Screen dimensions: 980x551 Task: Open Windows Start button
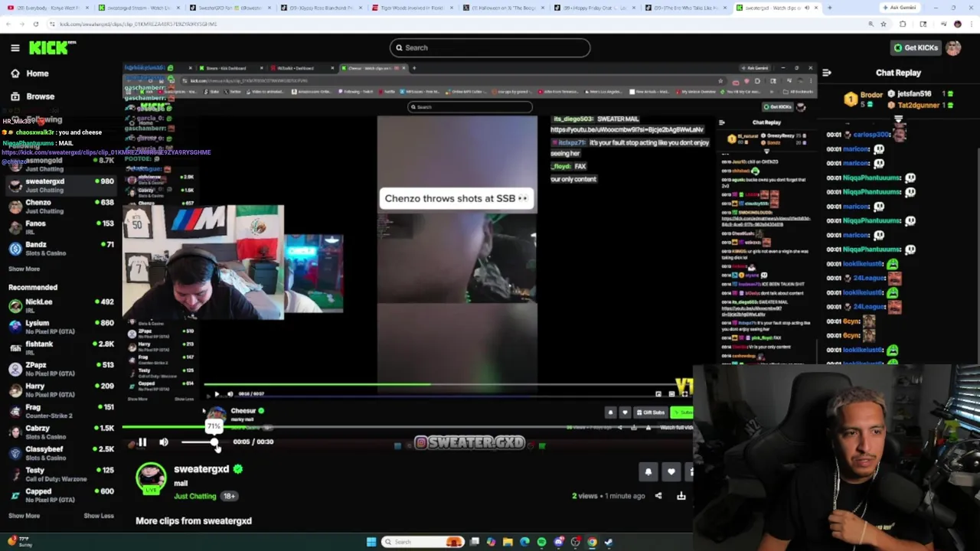(x=371, y=542)
